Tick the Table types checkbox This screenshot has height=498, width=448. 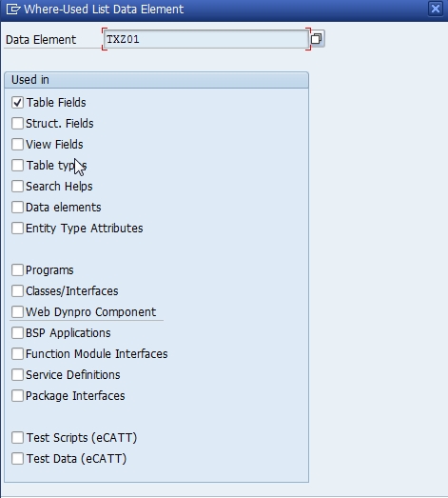[17, 166]
